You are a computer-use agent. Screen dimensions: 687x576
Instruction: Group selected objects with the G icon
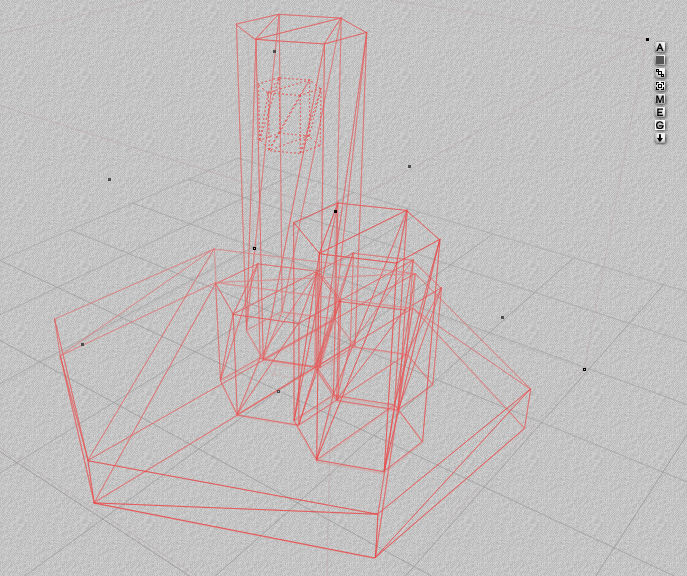660,125
